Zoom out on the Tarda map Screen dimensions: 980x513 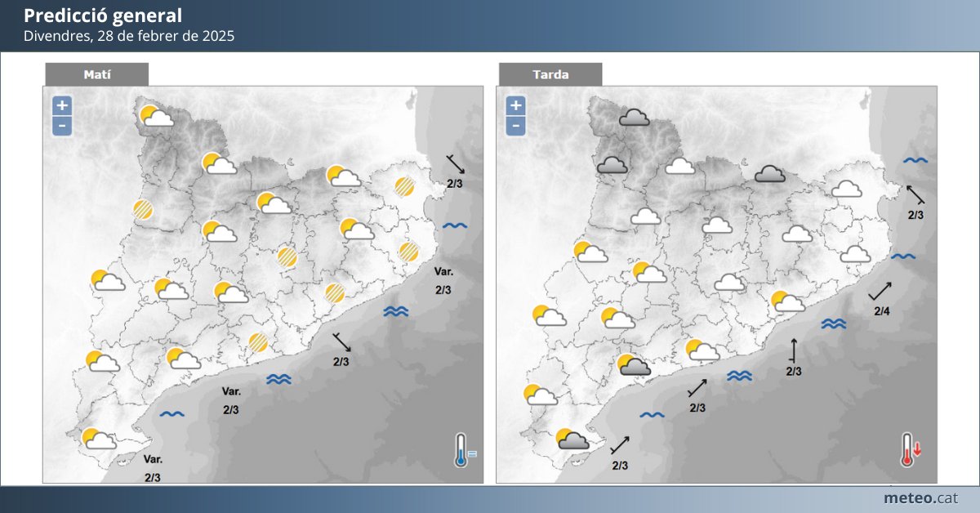click(x=515, y=126)
